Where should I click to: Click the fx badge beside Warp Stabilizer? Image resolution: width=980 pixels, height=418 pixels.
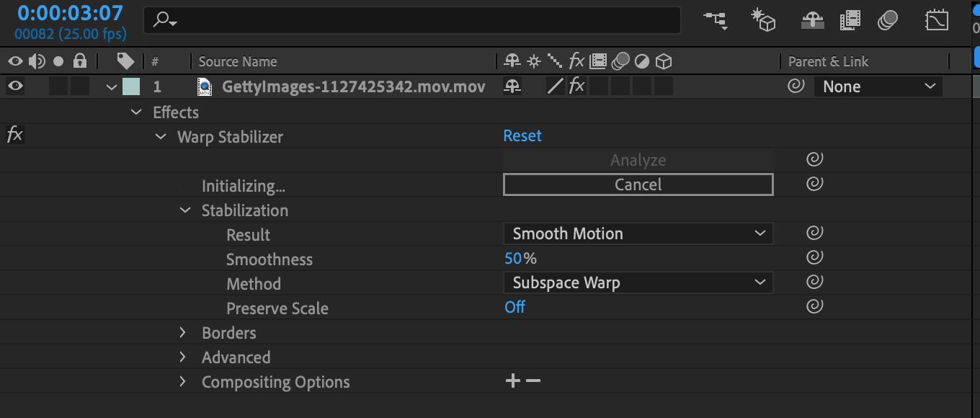tap(15, 134)
